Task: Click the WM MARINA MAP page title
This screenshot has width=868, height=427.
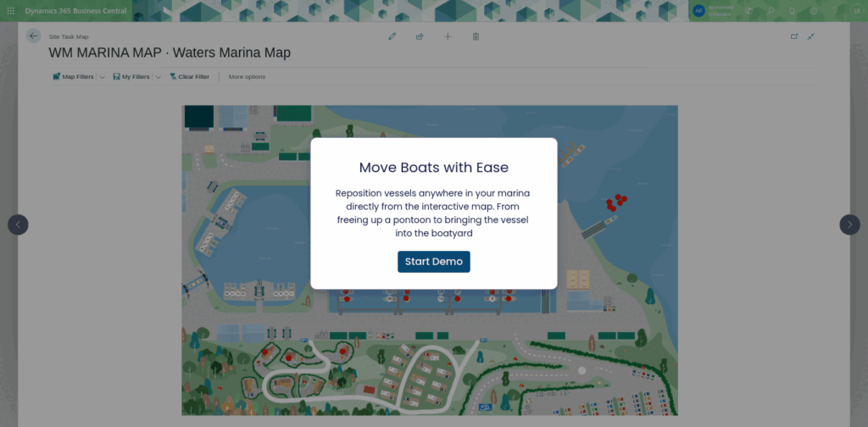Action: point(170,53)
